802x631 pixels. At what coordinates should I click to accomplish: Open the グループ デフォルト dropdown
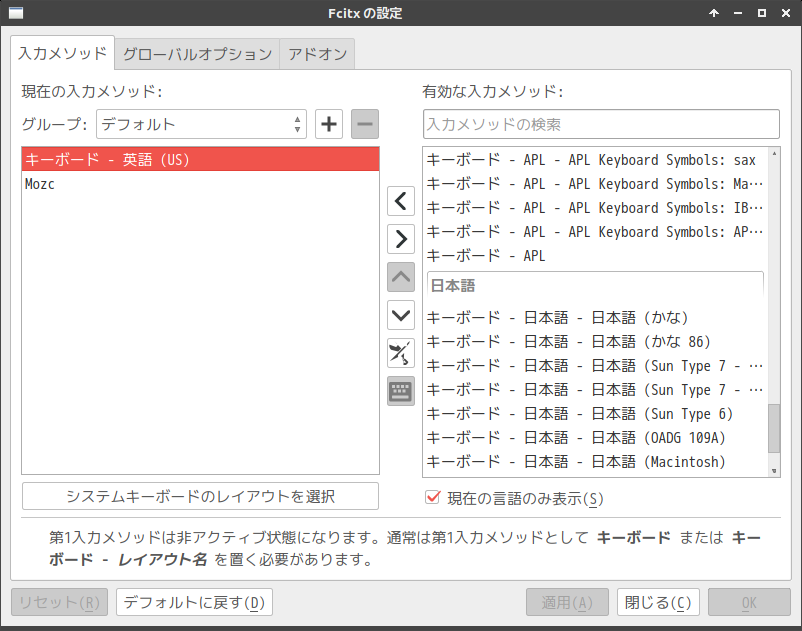click(201, 124)
